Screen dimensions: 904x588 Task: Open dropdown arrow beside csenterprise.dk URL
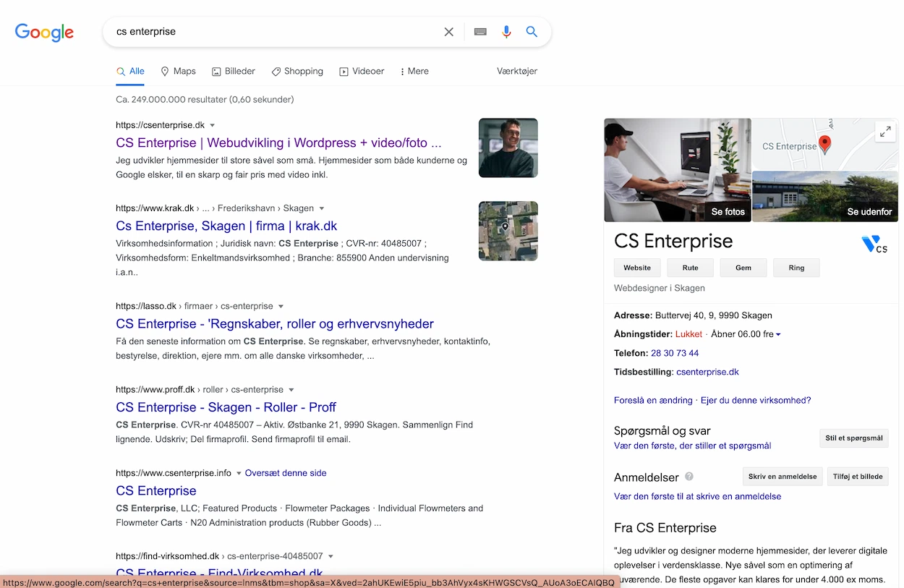[213, 126]
